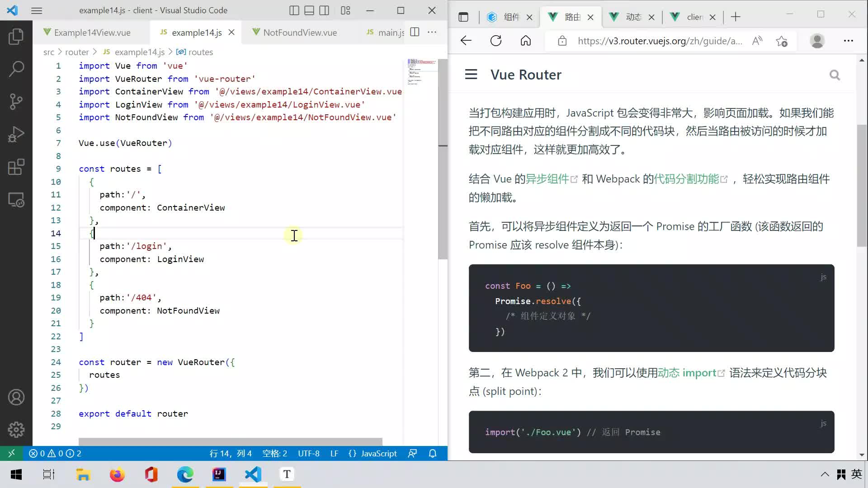868x488 pixels.
Task: Toggle the bottom panel layout
Action: pos(309,10)
